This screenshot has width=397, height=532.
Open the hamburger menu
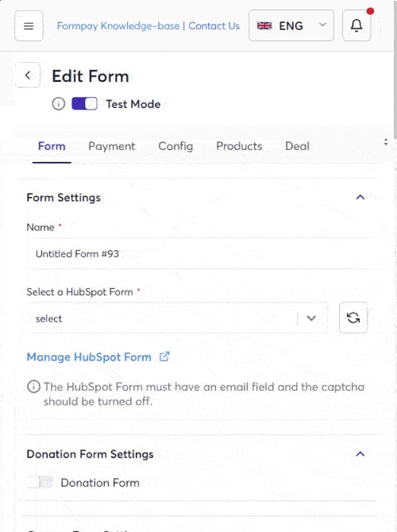click(29, 25)
